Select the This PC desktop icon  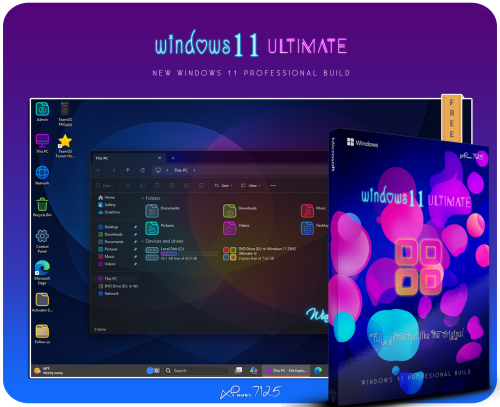pyautogui.click(x=42, y=144)
